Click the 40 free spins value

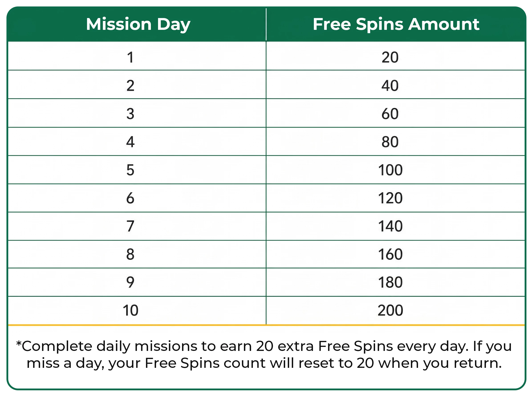click(390, 86)
